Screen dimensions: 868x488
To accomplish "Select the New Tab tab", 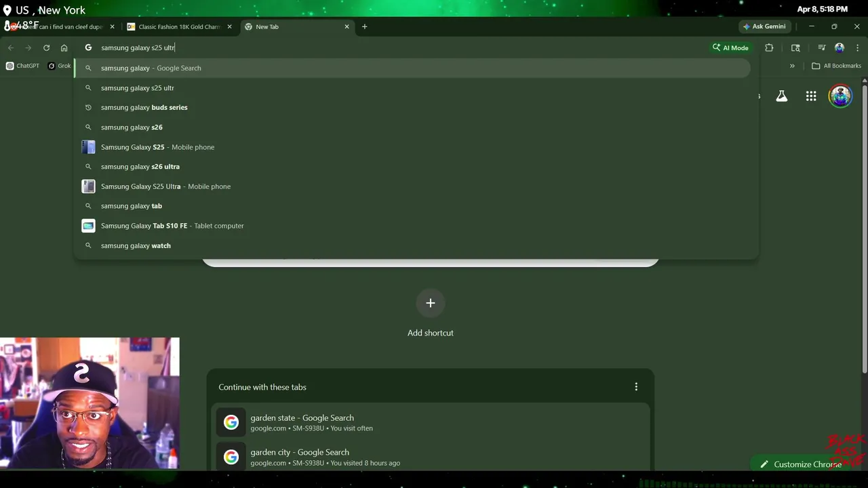I will coord(297,26).
